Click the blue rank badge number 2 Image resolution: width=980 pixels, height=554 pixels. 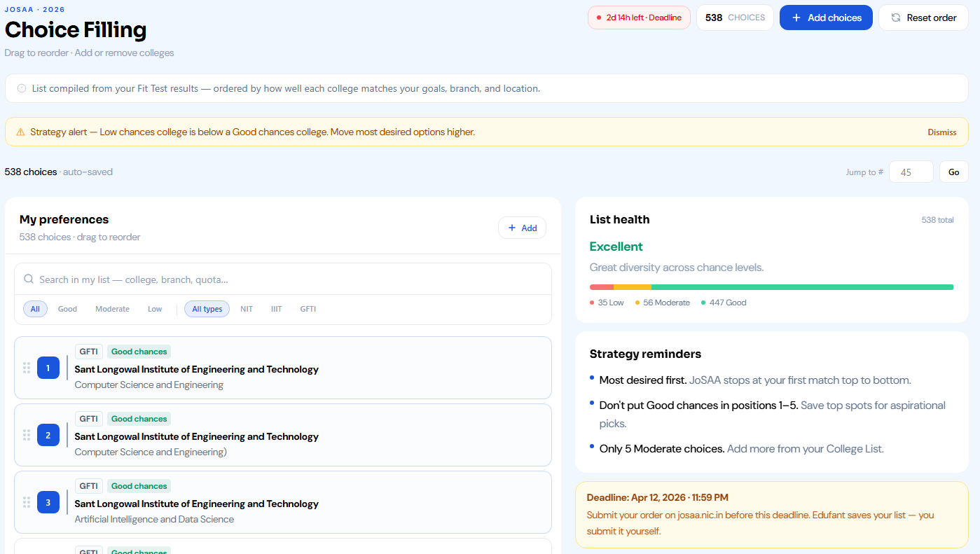click(48, 435)
